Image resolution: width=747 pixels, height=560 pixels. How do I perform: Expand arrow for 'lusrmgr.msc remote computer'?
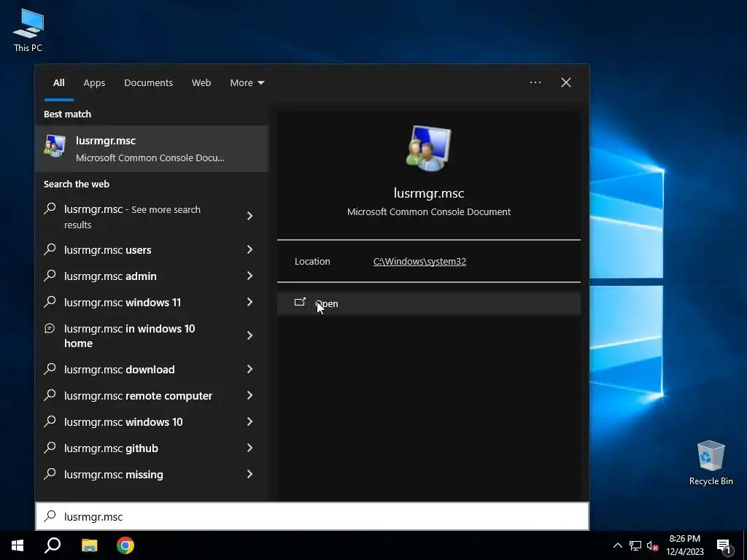pyautogui.click(x=249, y=395)
